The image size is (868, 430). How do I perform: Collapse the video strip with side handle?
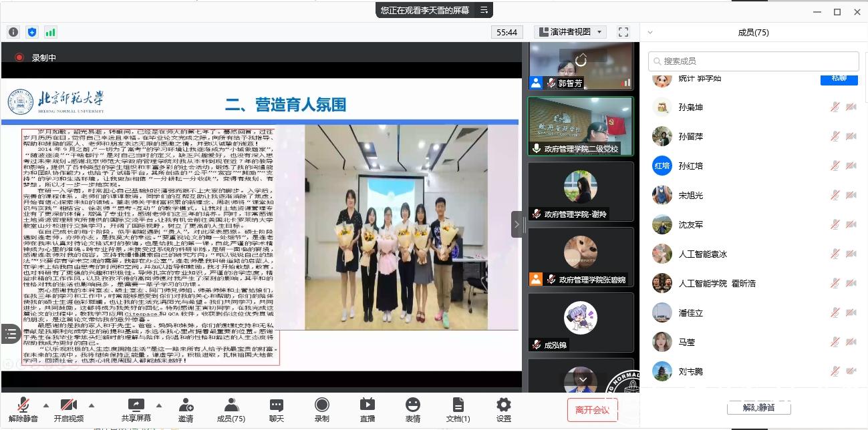(x=517, y=224)
